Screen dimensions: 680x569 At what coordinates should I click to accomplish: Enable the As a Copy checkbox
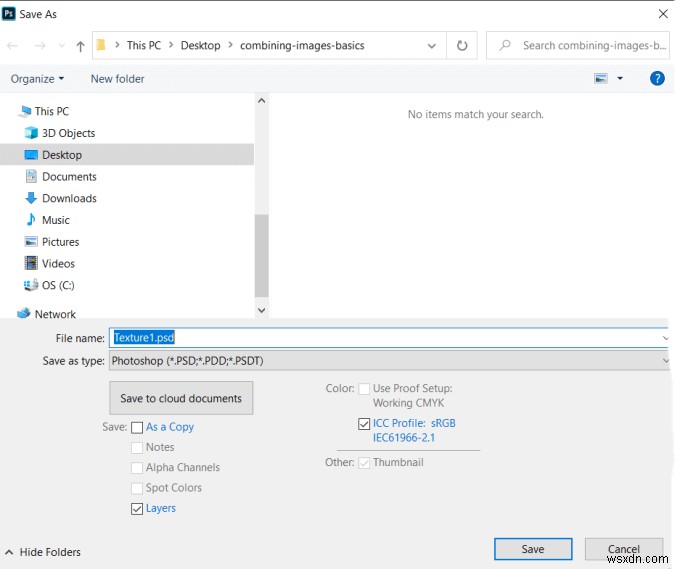pyautogui.click(x=137, y=427)
